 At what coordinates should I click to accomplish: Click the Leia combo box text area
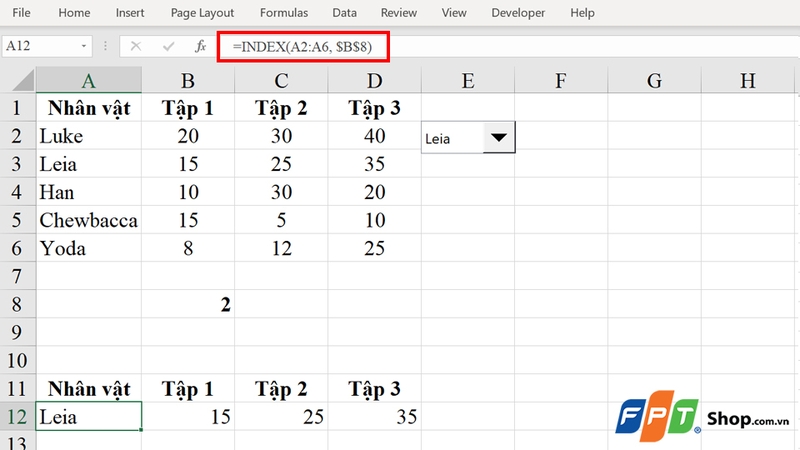pyautogui.click(x=453, y=138)
